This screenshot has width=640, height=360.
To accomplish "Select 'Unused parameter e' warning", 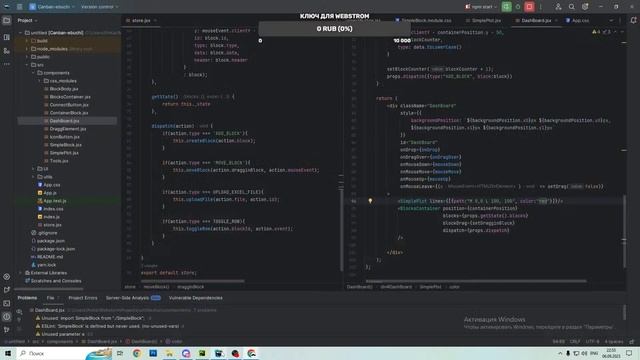I will tap(63, 334).
